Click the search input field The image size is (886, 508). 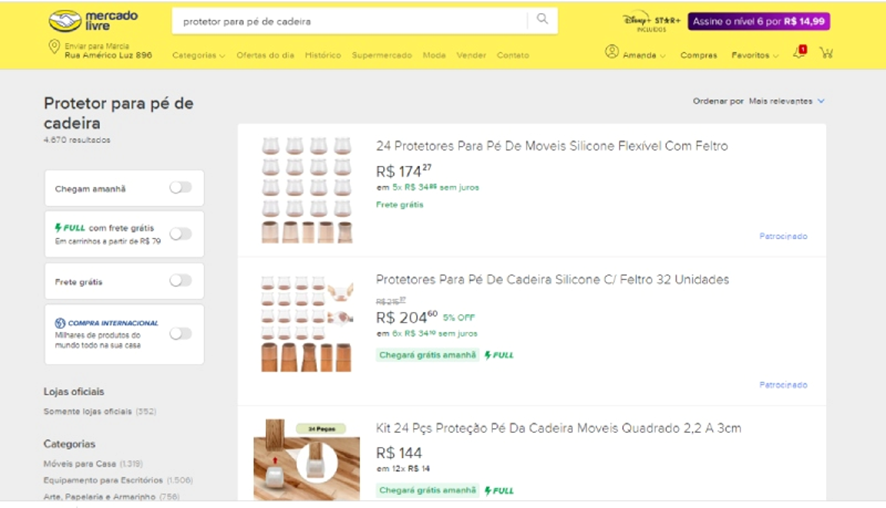click(x=350, y=21)
